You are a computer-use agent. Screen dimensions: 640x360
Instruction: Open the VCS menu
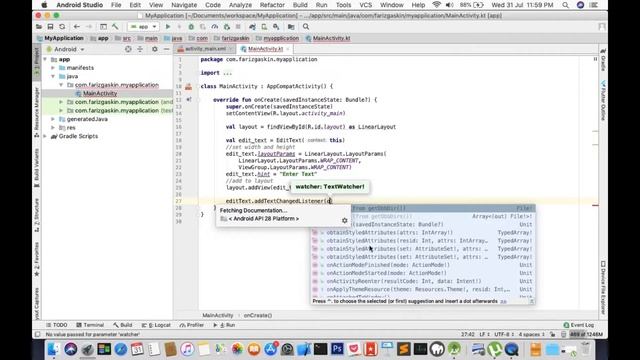365,5
